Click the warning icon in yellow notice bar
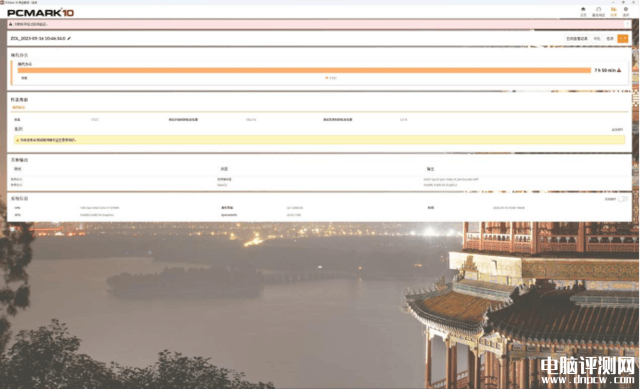Image resolution: width=640 pixels, height=389 pixels. pos(17,140)
